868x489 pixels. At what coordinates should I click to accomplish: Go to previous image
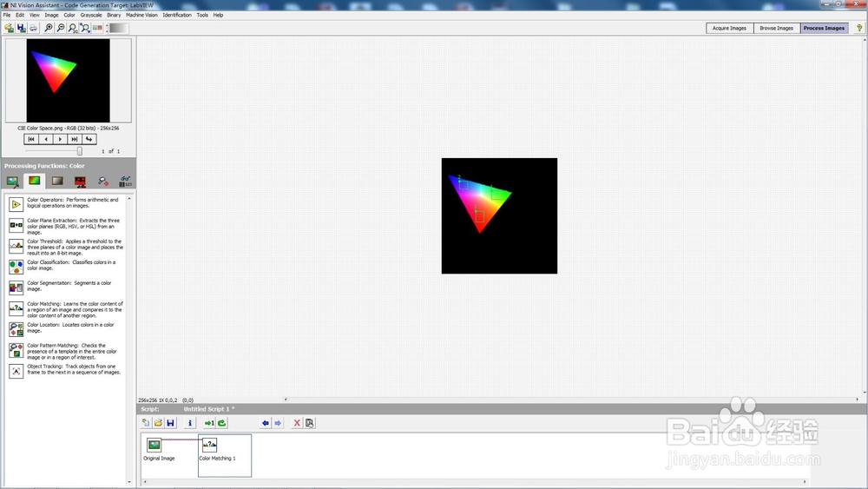pos(45,139)
